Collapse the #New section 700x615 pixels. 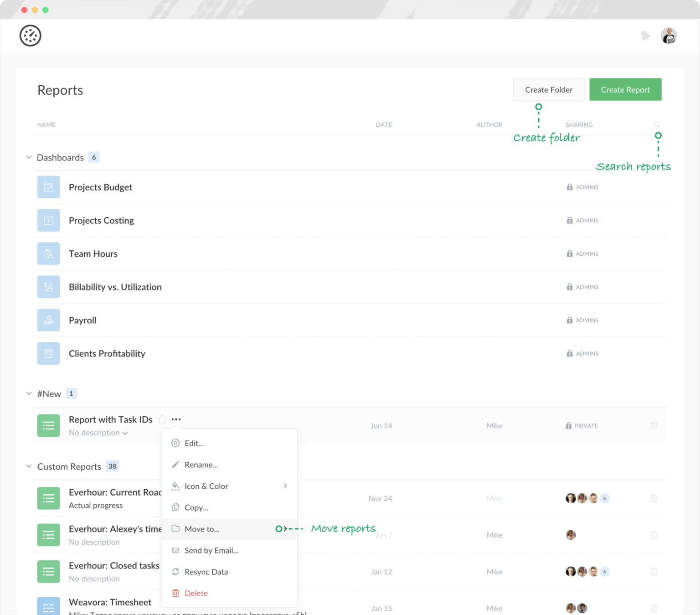point(28,393)
